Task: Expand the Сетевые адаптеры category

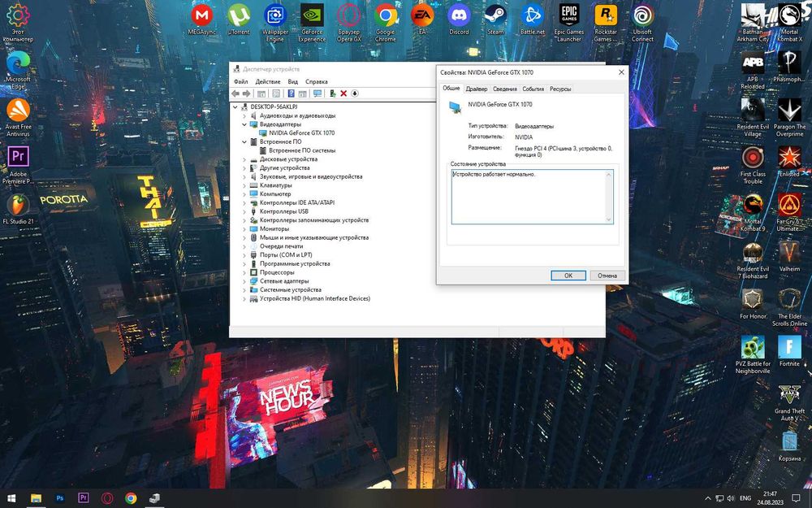Action: (244, 281)
